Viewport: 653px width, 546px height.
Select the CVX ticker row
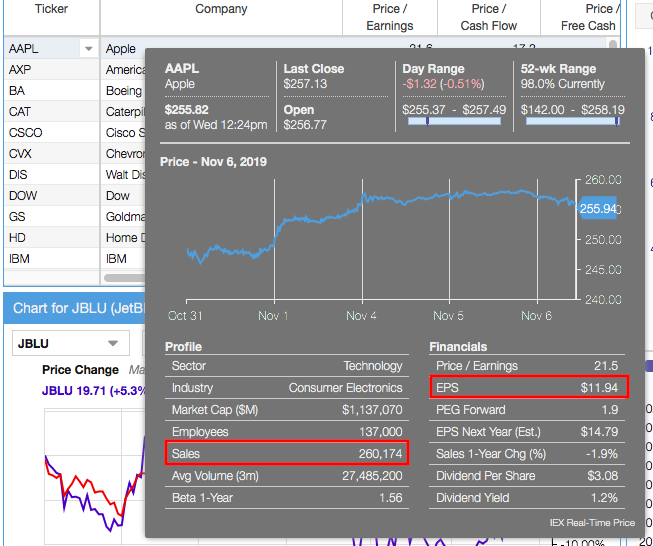coord(52,154)
